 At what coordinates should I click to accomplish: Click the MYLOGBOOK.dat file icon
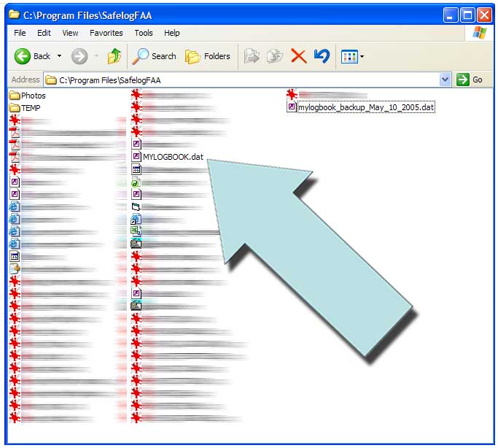(x=136, y=156)
